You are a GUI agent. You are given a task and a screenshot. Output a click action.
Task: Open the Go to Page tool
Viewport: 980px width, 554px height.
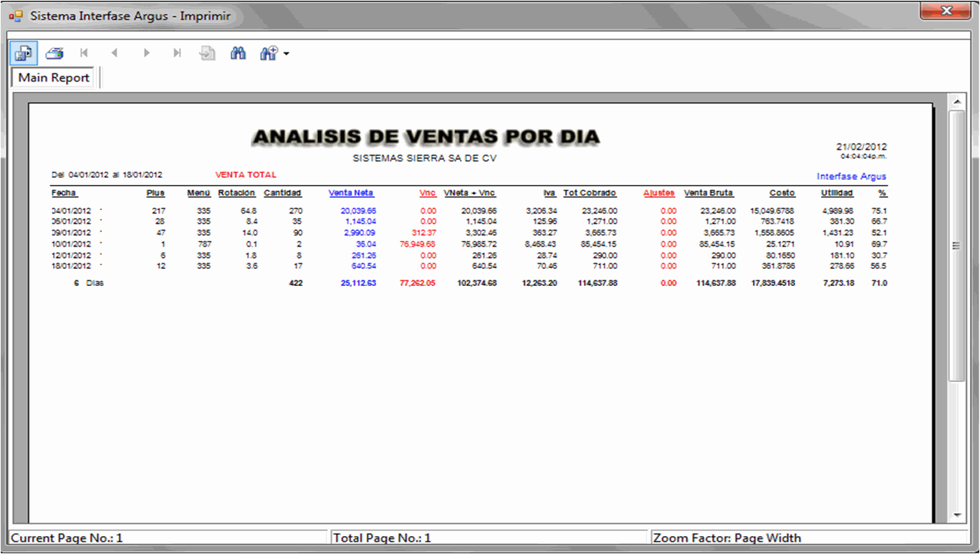tap(208, 53)
